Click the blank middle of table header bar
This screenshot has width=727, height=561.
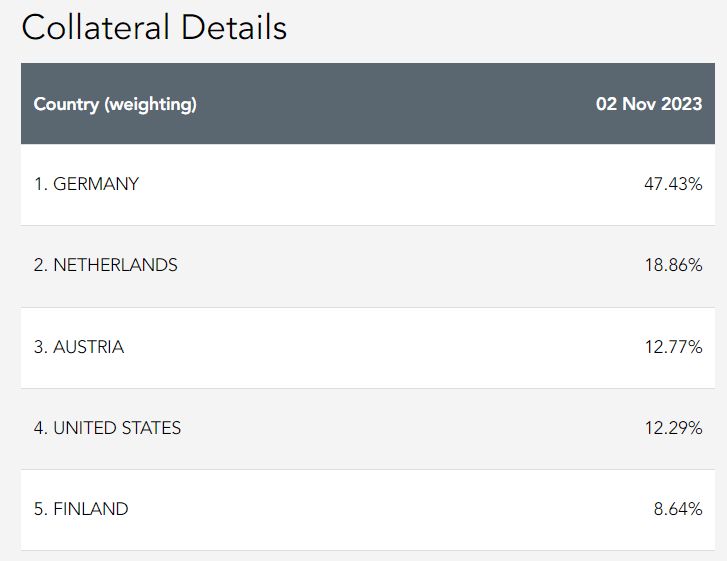pyautogui.click(x=400, y=104)
